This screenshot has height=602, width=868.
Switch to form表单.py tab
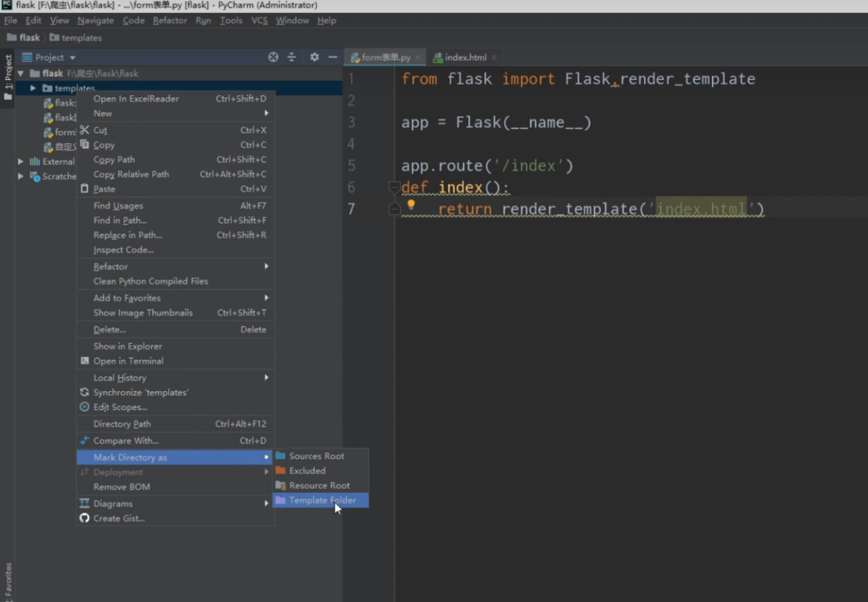(385, 58)
